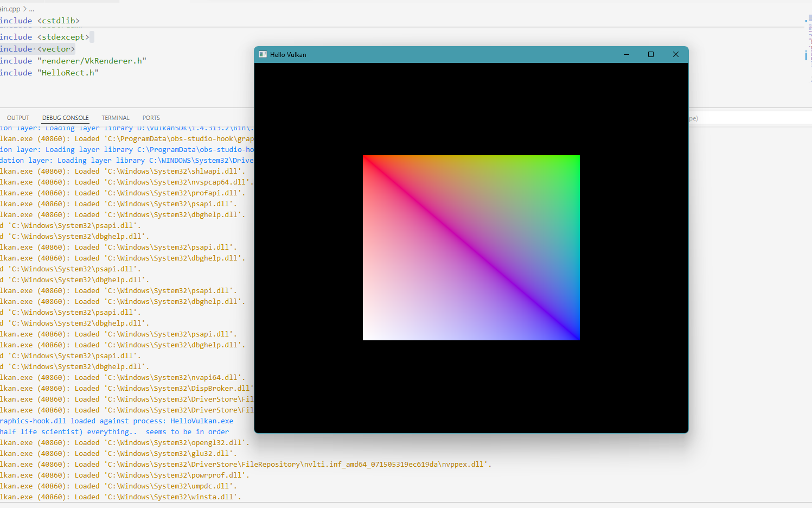The image size is (812, 508).
Task: Select the winsta.dll loaded log line
Action: click(120, 497)
